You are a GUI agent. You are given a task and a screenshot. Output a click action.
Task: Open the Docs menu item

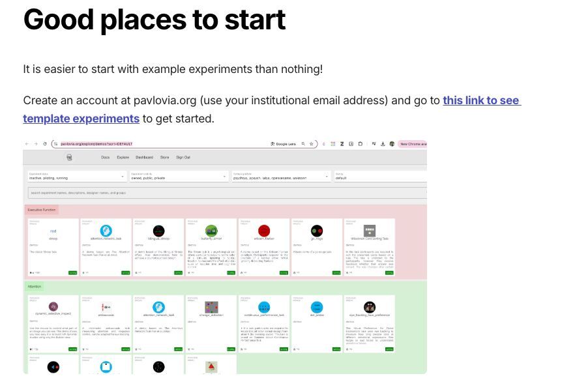pos(106,158)
